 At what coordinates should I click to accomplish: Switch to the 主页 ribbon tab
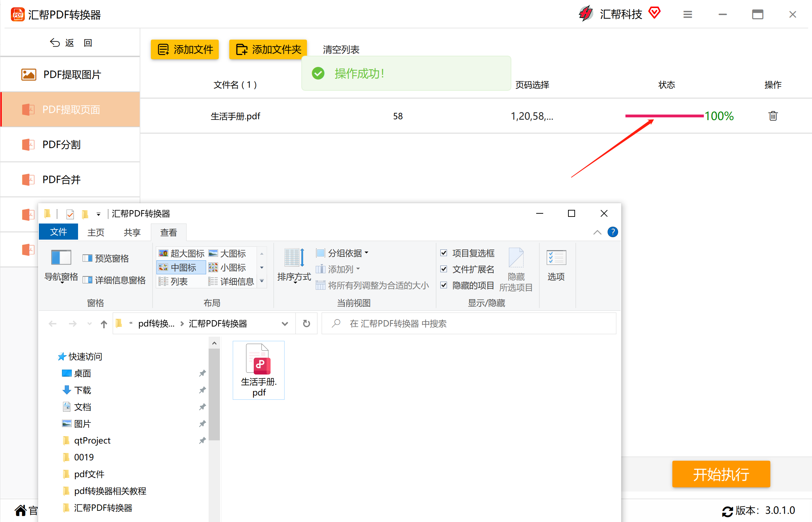(x=96, y=232)
